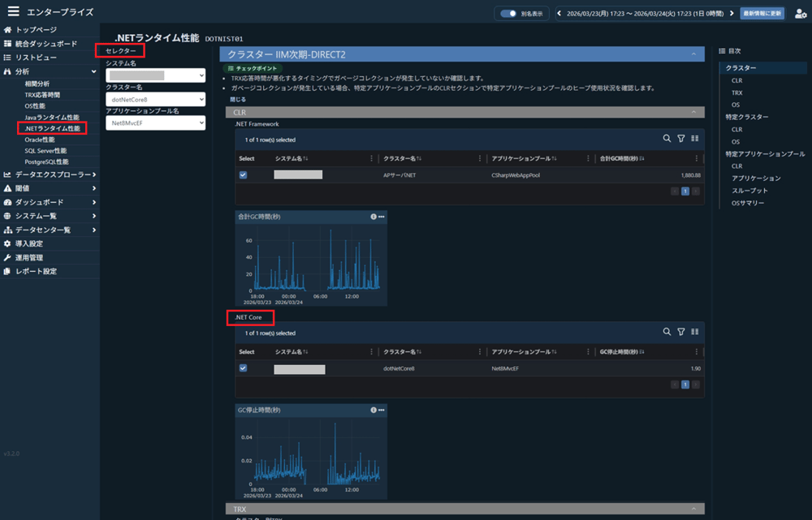Click search icon in .NET Framework table
Image resolution: width=812 pixels, height=520 pixels.
[667, 139]
